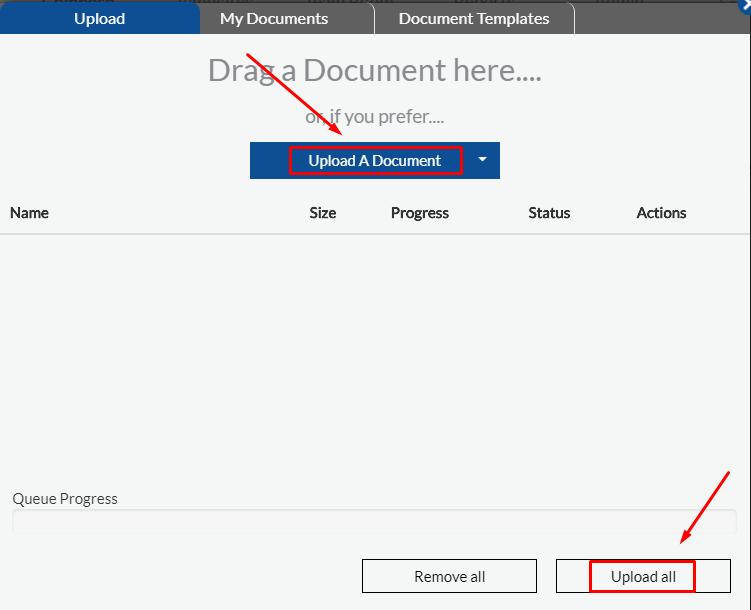Click the Remove all button

(449, 576)
